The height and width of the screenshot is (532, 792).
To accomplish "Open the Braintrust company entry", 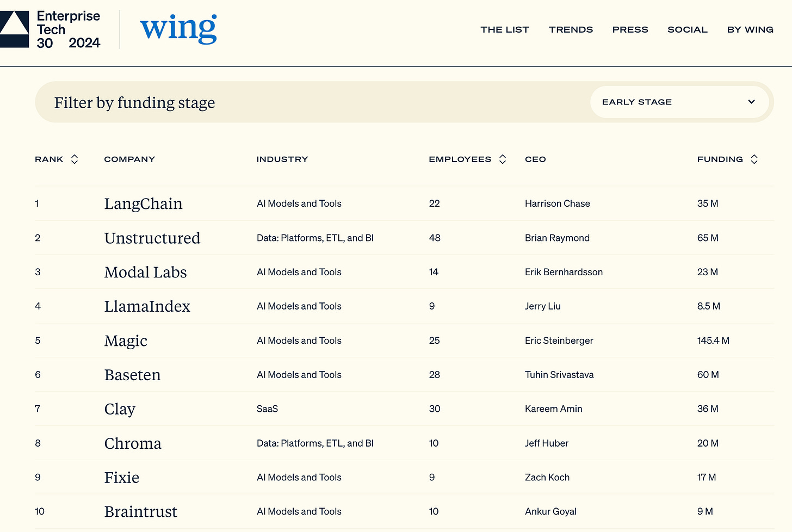I will (x=140, y=512).
